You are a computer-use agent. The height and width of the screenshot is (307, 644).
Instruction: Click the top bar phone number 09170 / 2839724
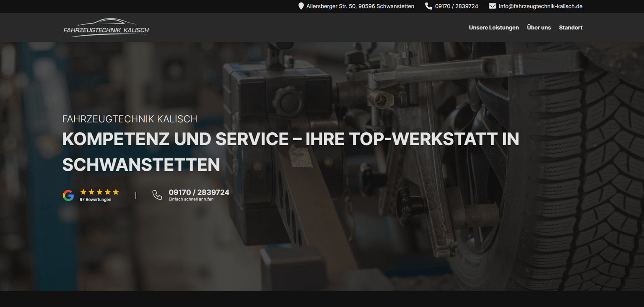click(x=457, y=6)
